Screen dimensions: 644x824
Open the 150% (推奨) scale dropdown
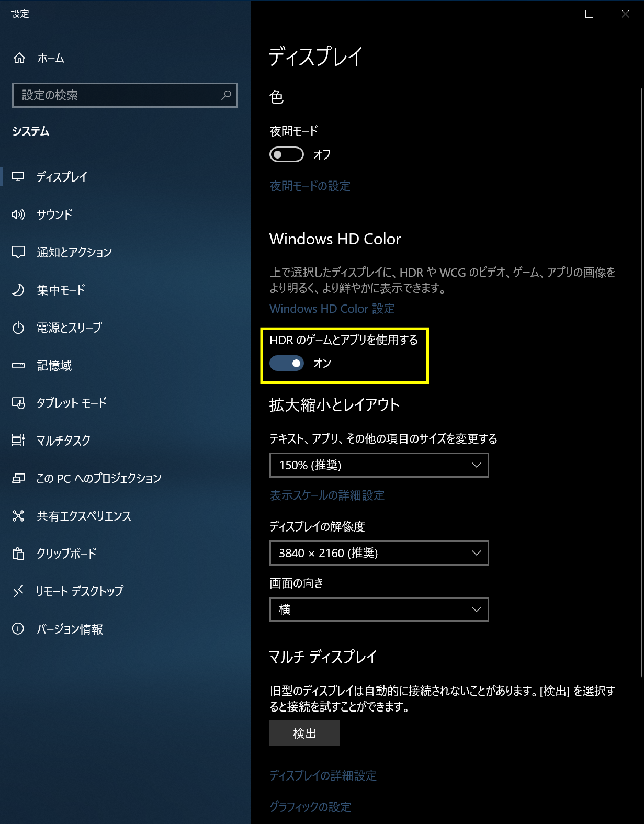pyautogui.click(x=379, y=465)
